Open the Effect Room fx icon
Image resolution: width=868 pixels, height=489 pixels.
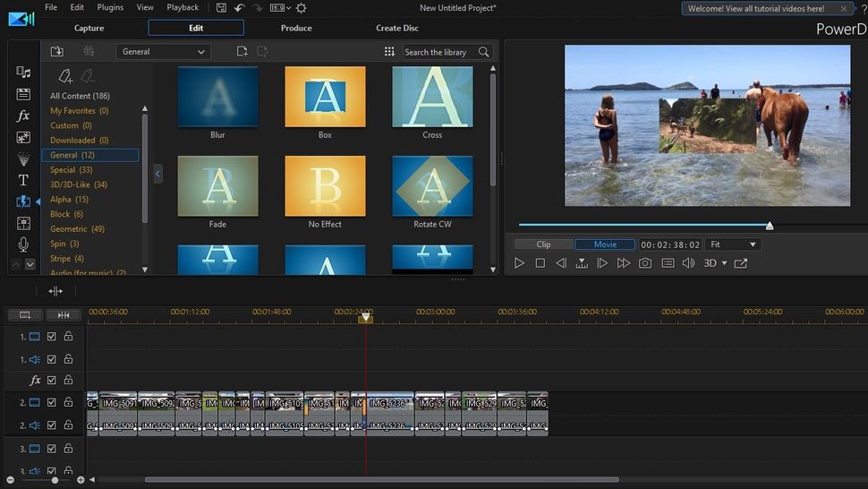(23, 116)
